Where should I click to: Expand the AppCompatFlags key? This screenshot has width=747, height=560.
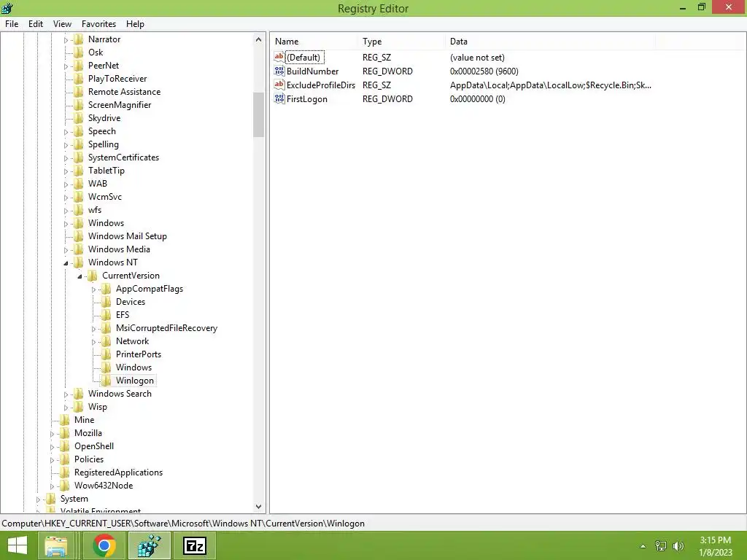[x=94, y=289]
